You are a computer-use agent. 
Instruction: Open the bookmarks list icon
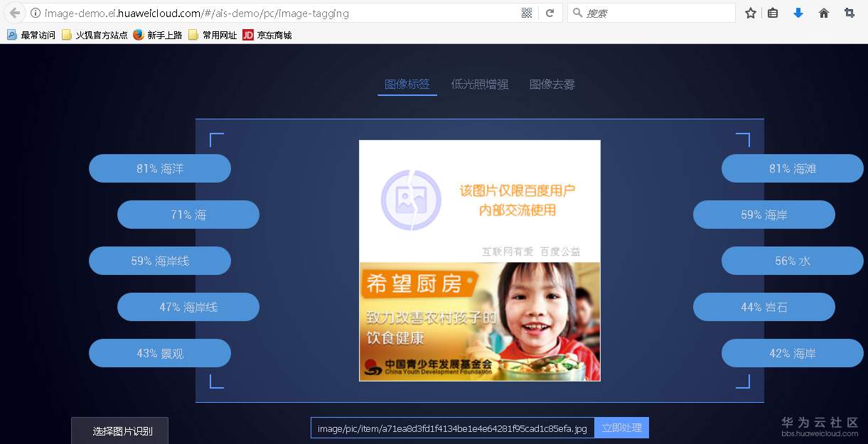[773, 13]
